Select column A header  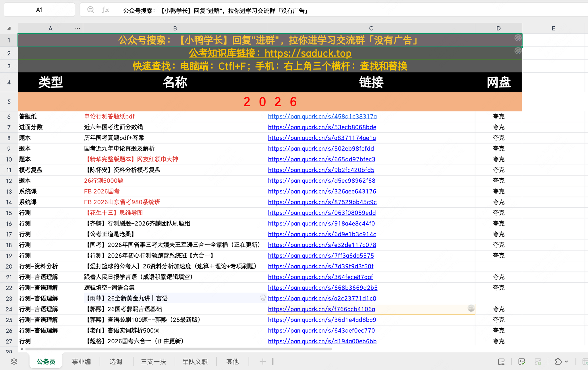click(x=50, y=28)
